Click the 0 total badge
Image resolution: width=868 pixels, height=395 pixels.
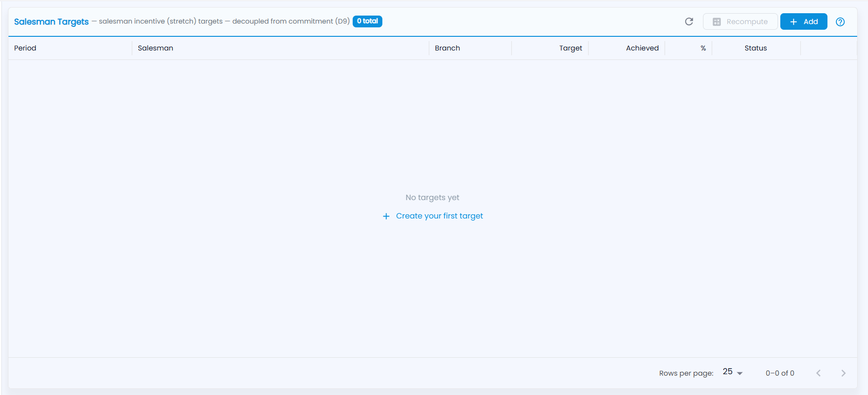coord(367,21)
